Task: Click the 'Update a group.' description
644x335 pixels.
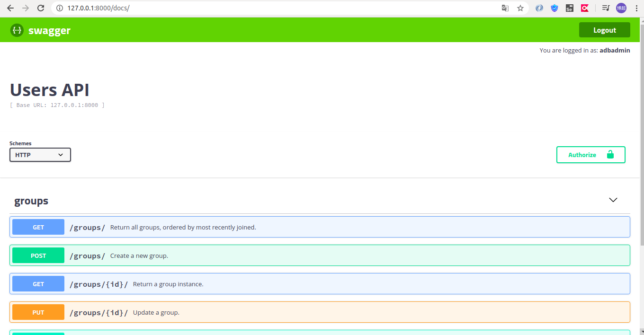Action: point(156,312)
